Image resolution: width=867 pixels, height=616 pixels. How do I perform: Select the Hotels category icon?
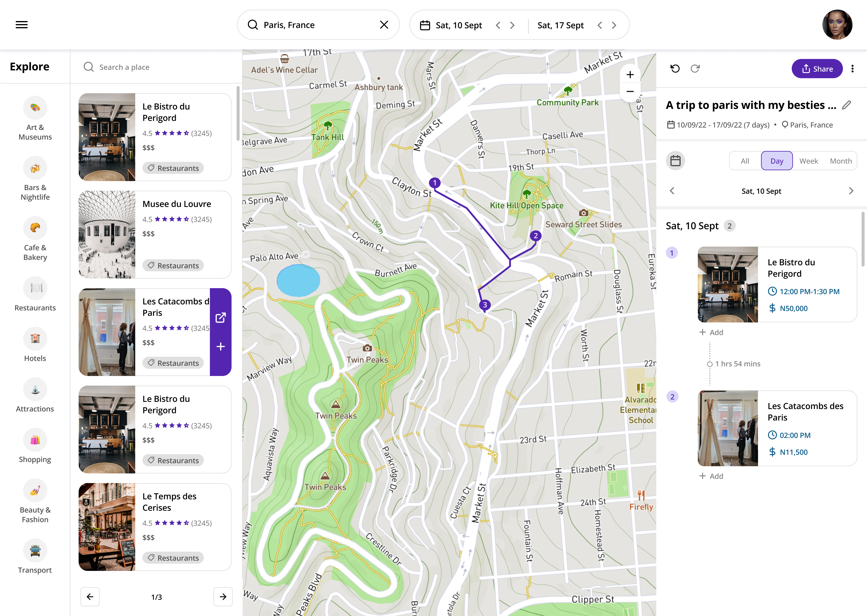point(35,339)
